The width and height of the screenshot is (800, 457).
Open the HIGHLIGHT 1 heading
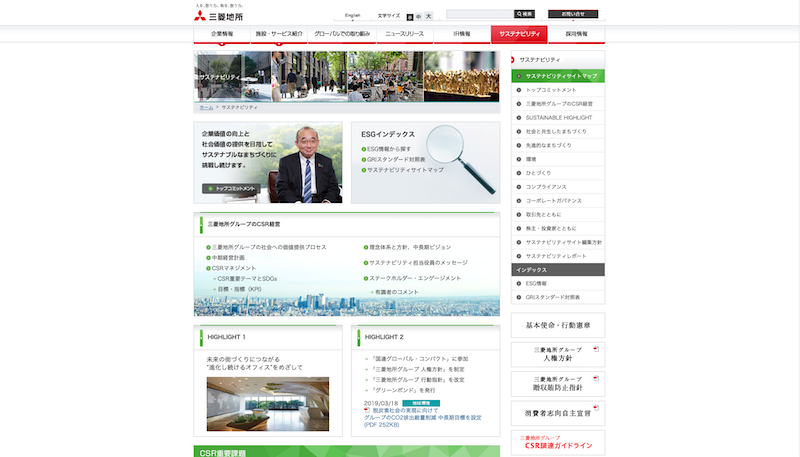coord(227,337)
